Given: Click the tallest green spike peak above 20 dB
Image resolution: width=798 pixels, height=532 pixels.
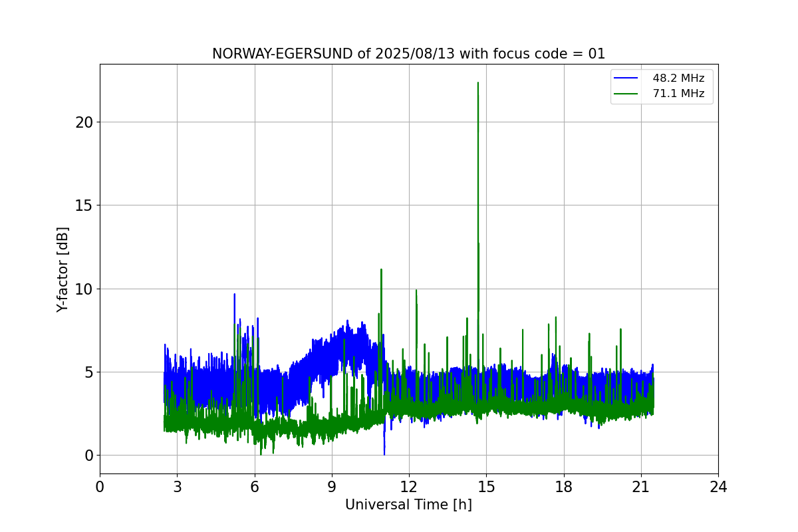Looking at the screenshot, I should pyautogui.click(x=477, y=83).
